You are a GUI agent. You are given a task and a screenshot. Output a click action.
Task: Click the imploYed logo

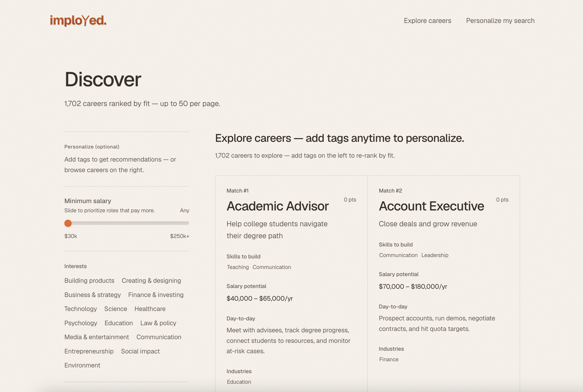click(78, 20)
